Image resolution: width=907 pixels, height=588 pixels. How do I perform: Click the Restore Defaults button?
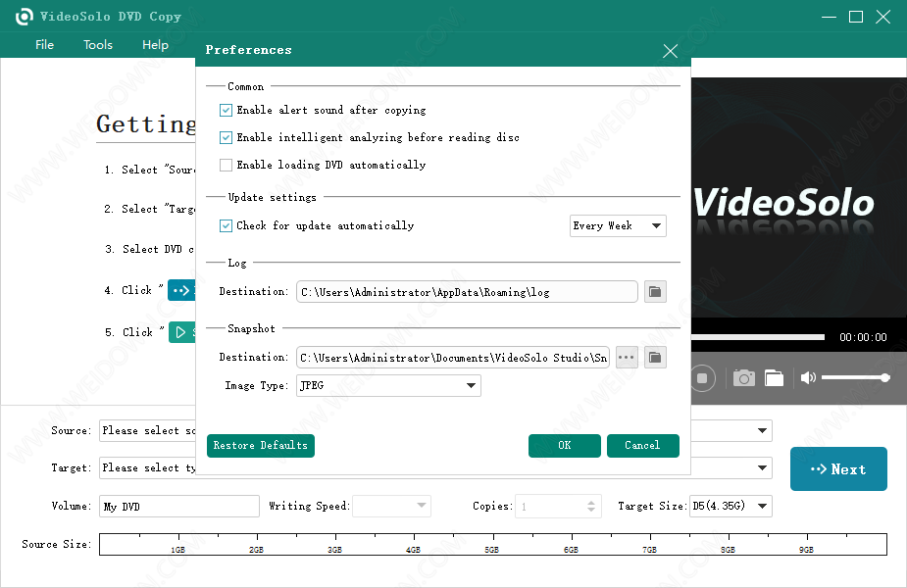[260, 446]
